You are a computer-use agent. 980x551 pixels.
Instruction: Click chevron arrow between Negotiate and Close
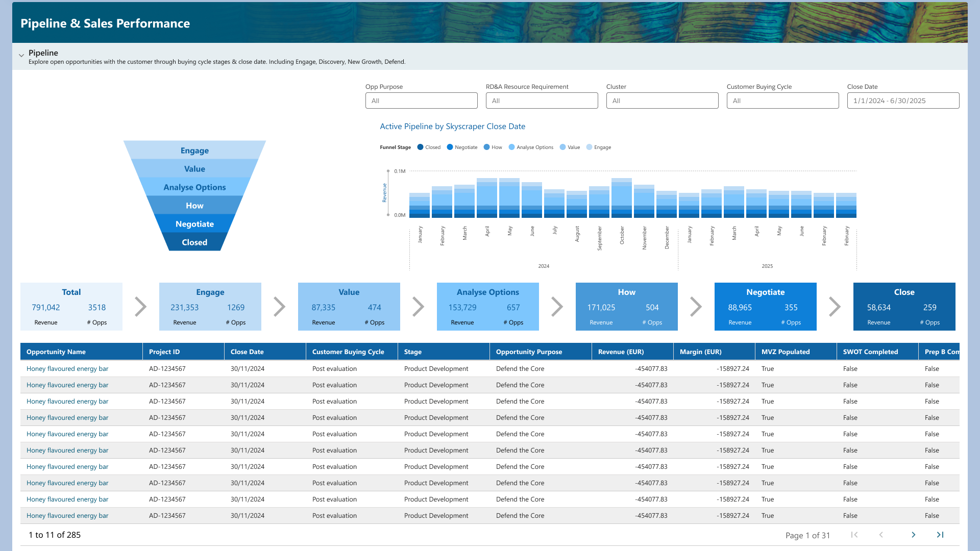[835, 307]
